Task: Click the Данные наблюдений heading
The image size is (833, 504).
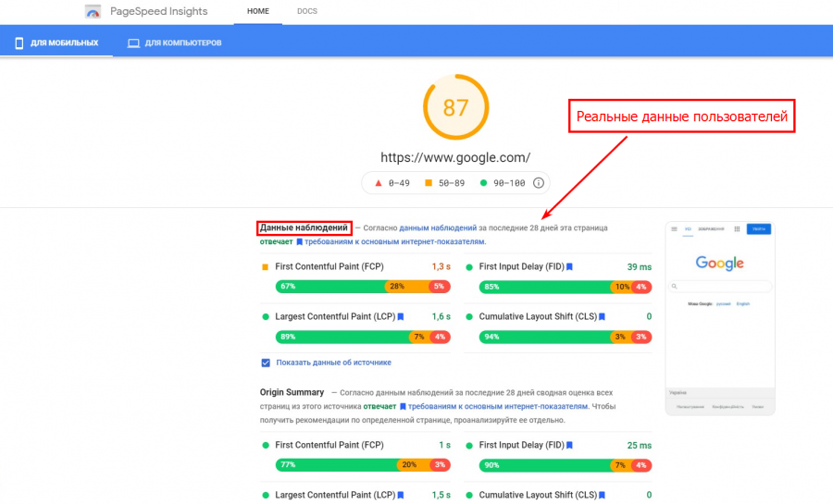Action: 304,228
